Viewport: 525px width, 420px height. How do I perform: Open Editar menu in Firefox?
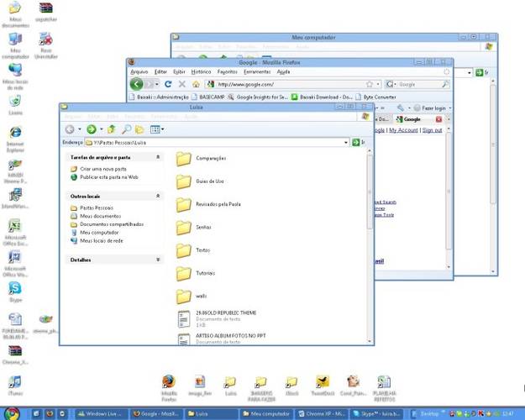[160, 71]
